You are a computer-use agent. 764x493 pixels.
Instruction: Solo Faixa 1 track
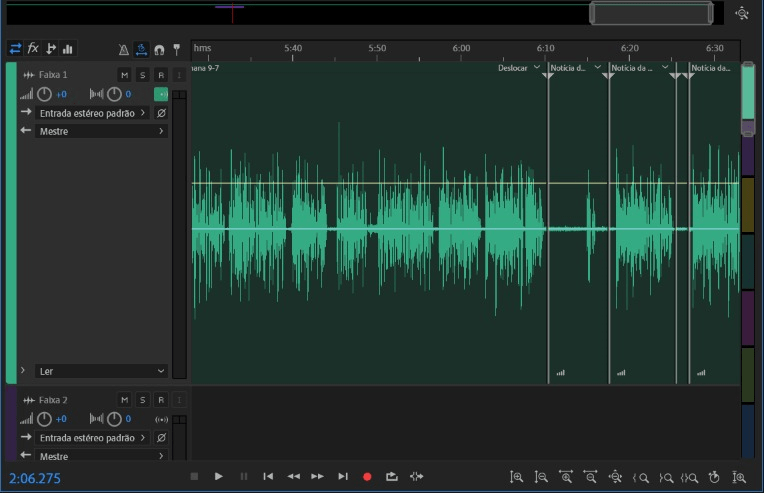143,75
